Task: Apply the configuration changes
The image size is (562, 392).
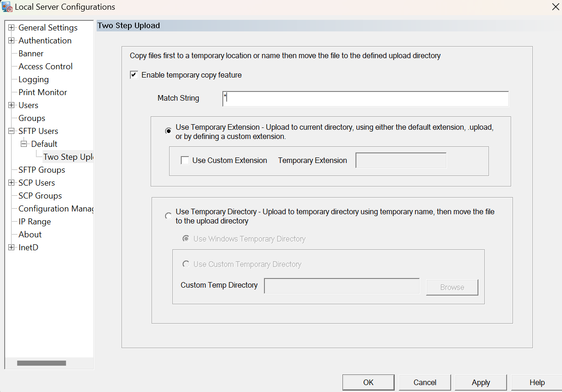Action: pyautogui.click(x=481, y=382)
